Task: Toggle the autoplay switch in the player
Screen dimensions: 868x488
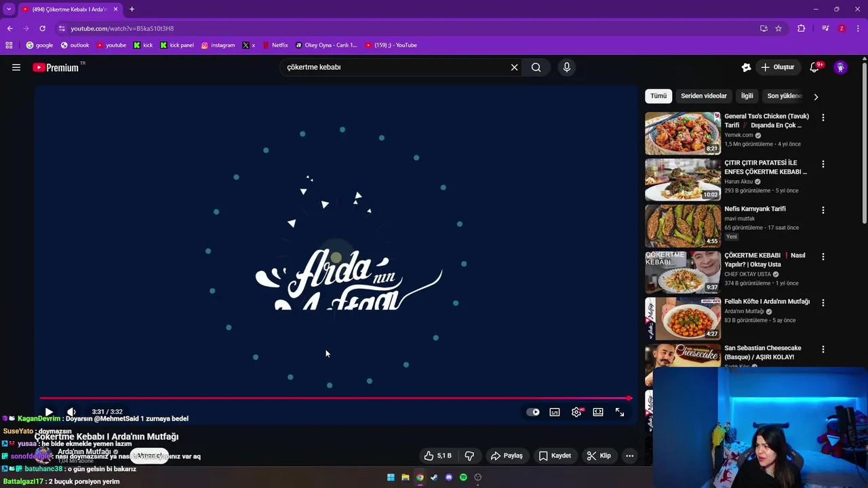Action: point(533,412)
